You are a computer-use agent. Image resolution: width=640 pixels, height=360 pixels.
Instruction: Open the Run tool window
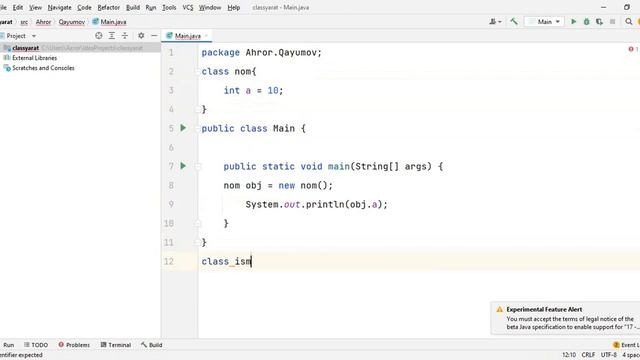click(x=8, y=345)
